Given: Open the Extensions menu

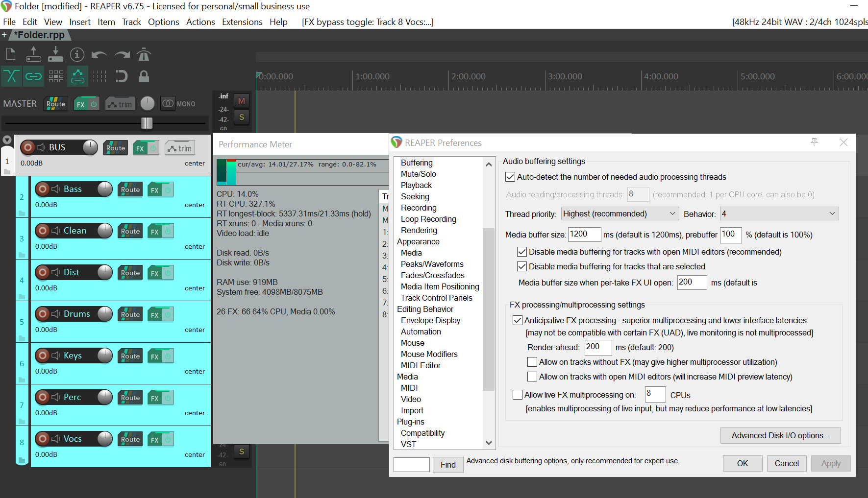Looking at the screenshot, I should coord(242,22).
